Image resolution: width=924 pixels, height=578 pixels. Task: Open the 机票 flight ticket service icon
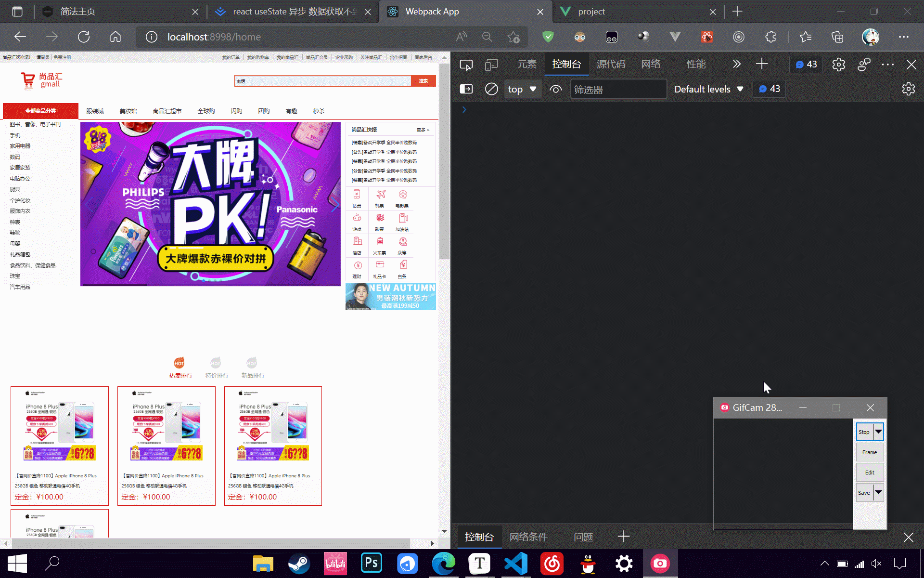(380, 197)
